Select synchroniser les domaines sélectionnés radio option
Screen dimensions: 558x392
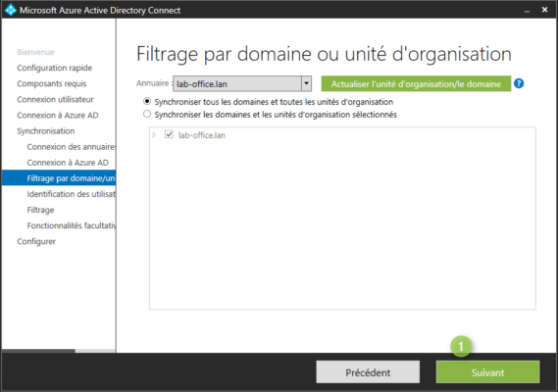[x=147, y=115]
